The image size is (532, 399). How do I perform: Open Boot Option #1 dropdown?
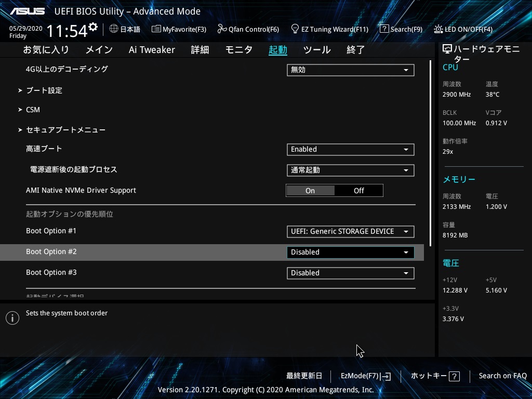pos(351,232)
